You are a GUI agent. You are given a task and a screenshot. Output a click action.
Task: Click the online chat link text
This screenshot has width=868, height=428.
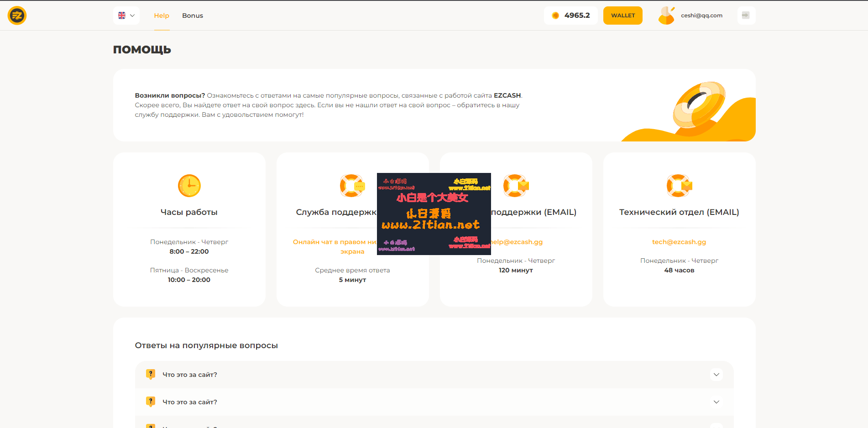coord(335,242)
